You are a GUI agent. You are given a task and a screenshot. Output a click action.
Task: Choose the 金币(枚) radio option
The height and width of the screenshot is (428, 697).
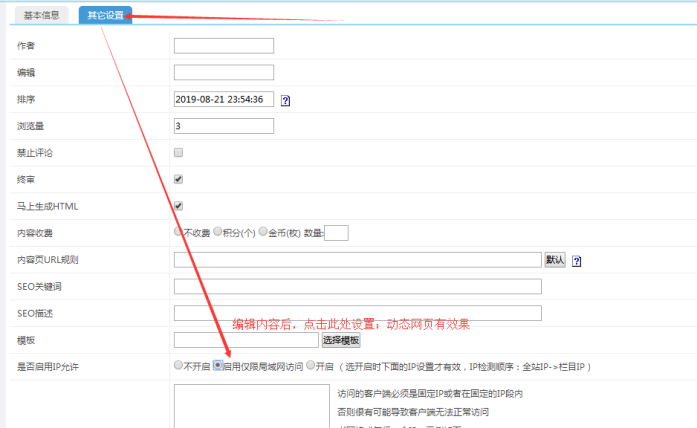click(264, 232)
